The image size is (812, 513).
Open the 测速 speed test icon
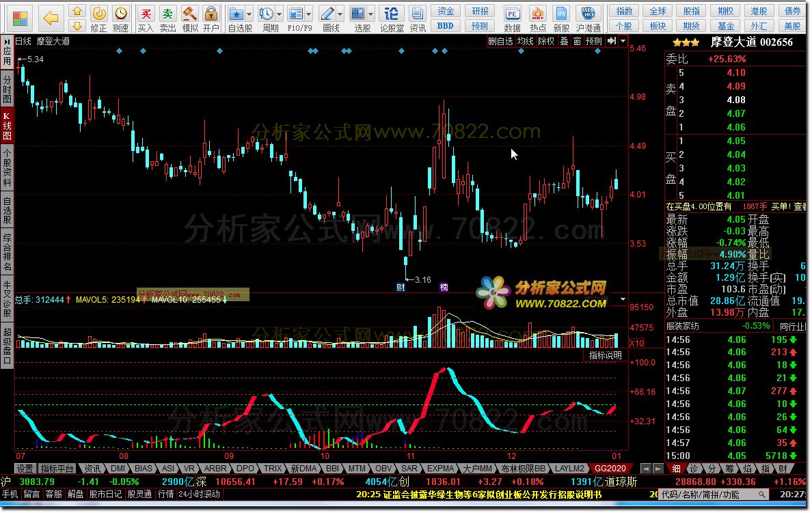point(121,18)
